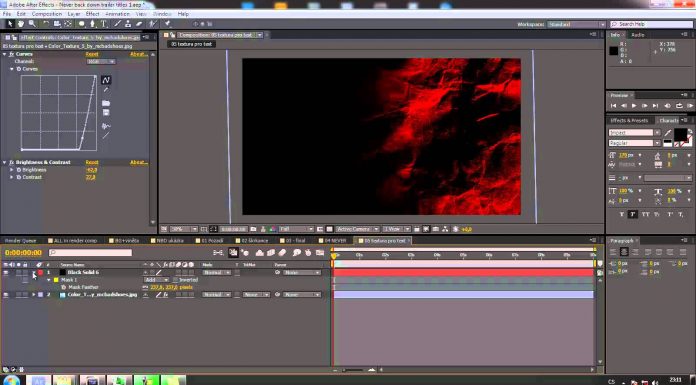Click the Curves smooth icon

106,126
